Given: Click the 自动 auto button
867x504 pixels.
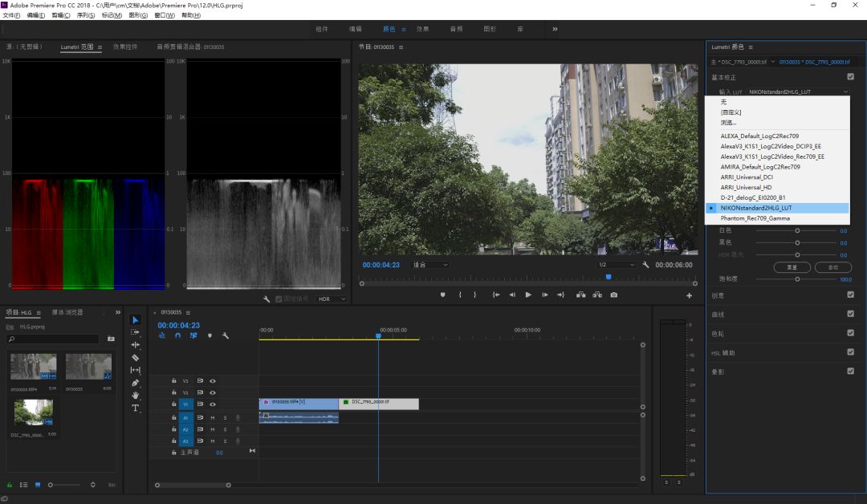Looking at the screenshot, I should pos(832,267).
